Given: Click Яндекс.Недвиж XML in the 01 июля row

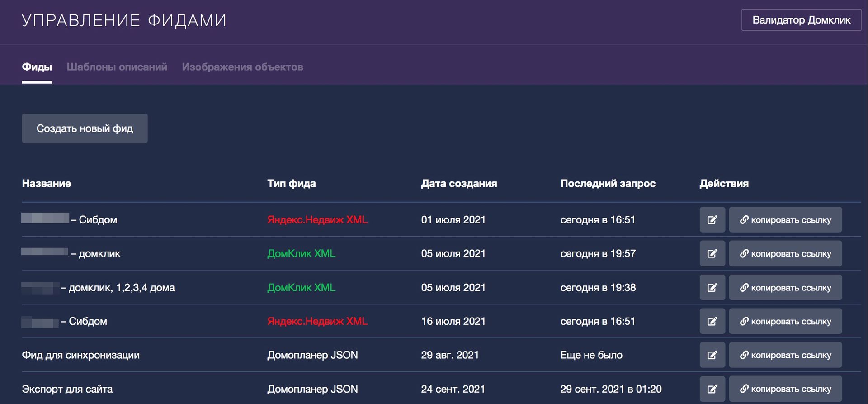Looking at the screenshot, I should pyautogui.click(x=317, y=220).
